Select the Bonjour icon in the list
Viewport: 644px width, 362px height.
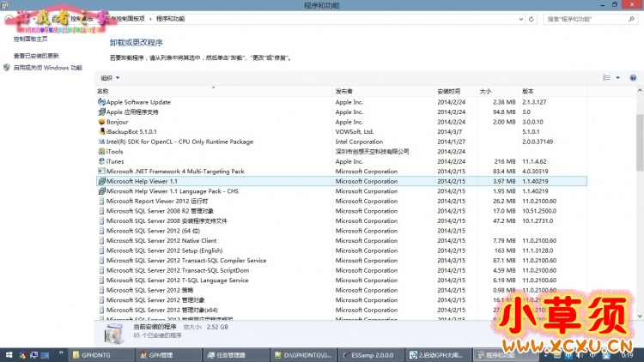pos(101,122)
